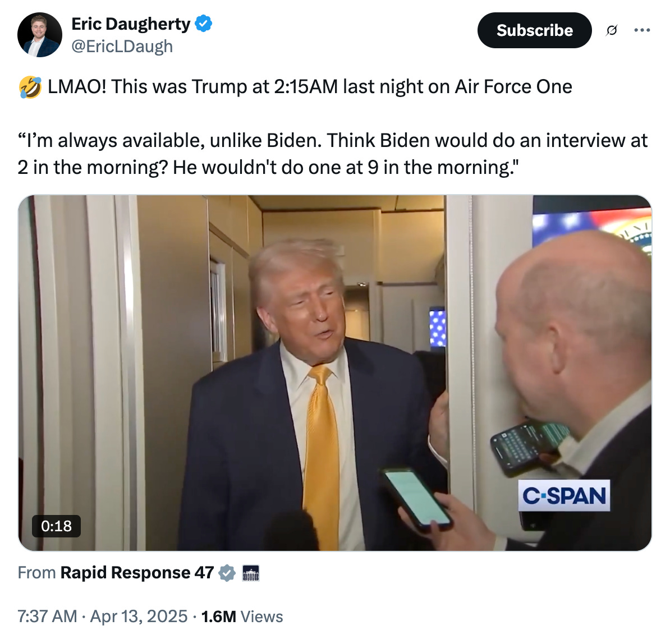
Task: View the 1.6M Views count details
Action: pyautogui.click(x=242, y=617)
